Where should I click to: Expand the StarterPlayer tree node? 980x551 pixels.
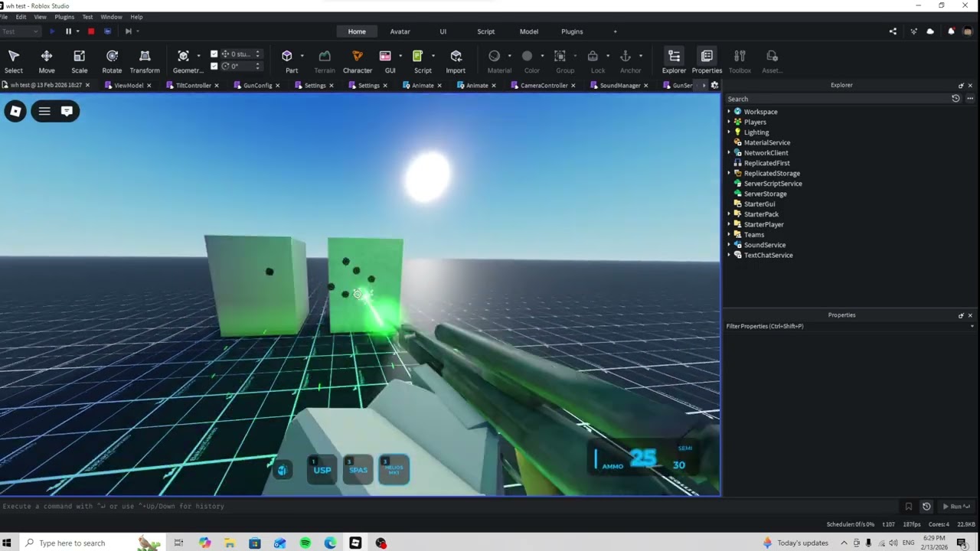729,224
